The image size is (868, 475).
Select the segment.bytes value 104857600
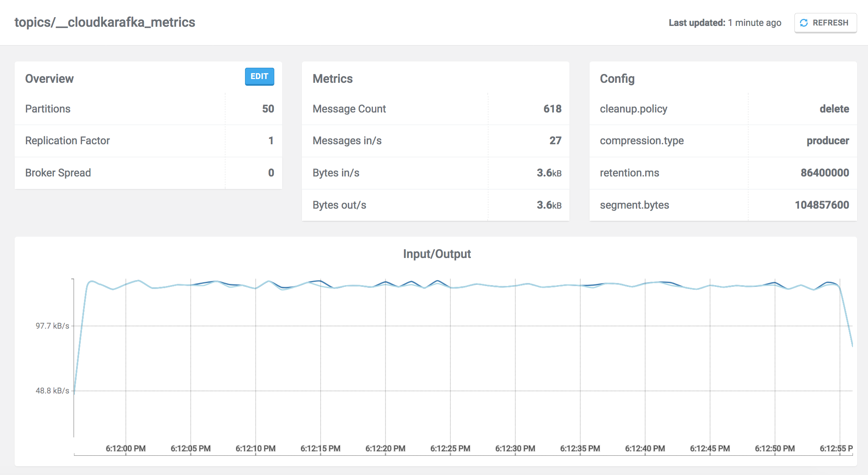point(822,205)
